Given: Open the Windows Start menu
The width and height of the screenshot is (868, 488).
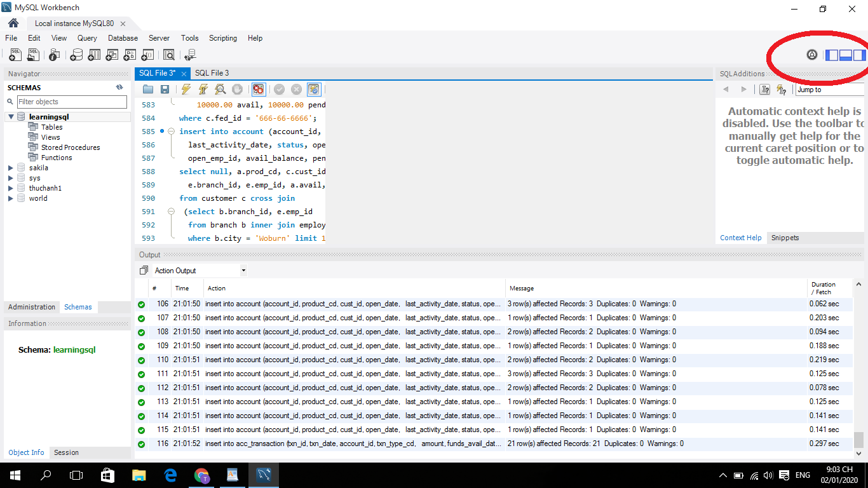Looking at the screenshot, I should coord(15,475).
